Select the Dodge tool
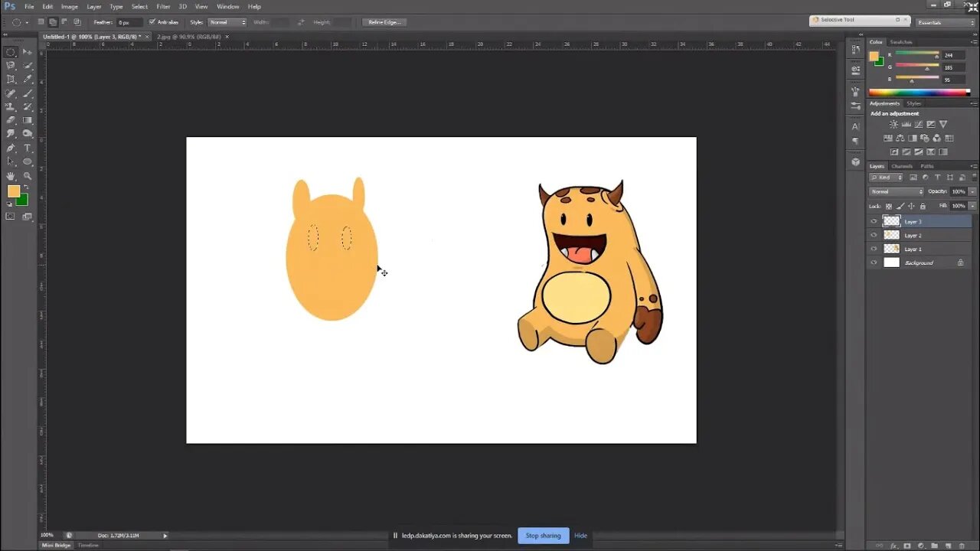The height and width of the screenshot is (551, 980). click(28, 134)
